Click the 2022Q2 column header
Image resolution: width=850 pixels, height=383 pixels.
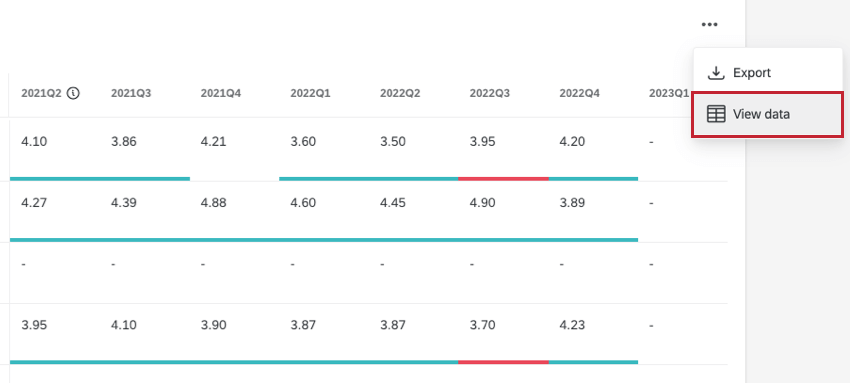click(400, 93)
